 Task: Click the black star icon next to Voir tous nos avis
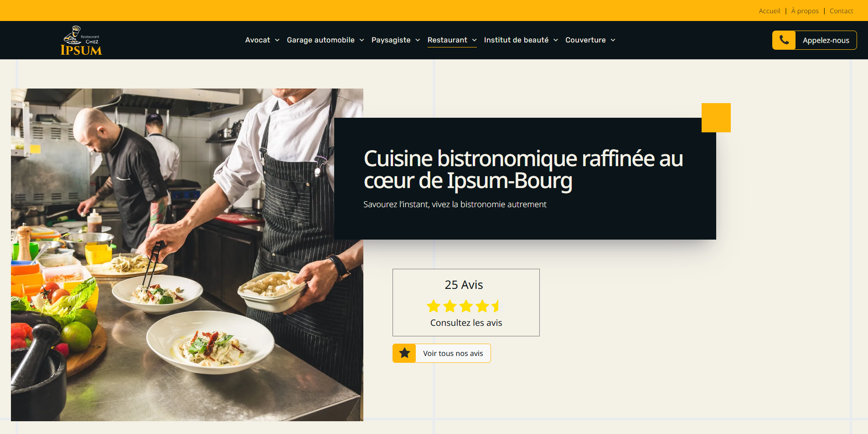tap(404, 353)
